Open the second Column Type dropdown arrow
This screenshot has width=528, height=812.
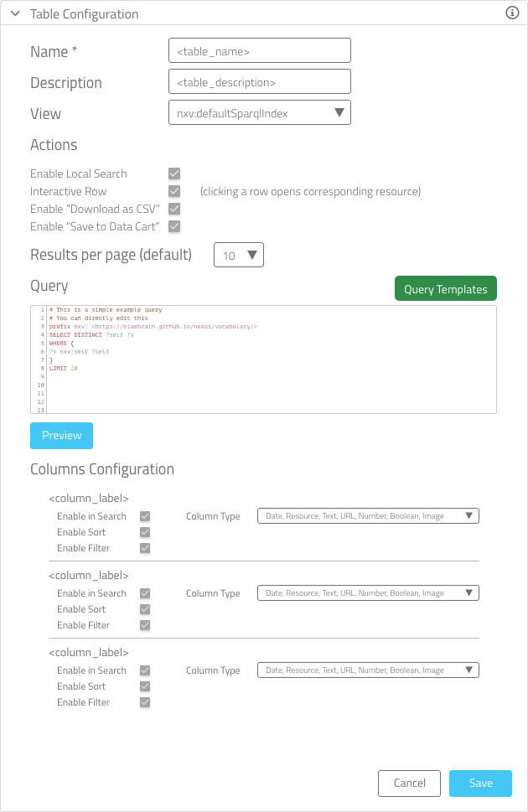tap(469, 592)
